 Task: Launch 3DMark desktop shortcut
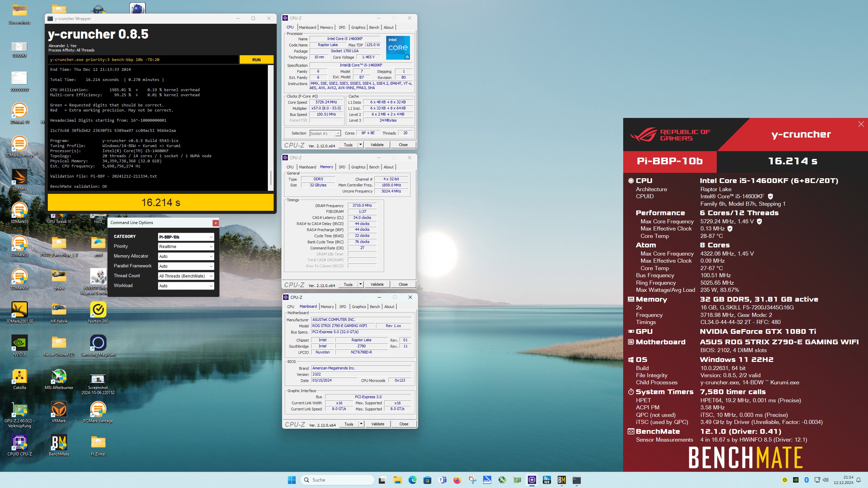20,180
